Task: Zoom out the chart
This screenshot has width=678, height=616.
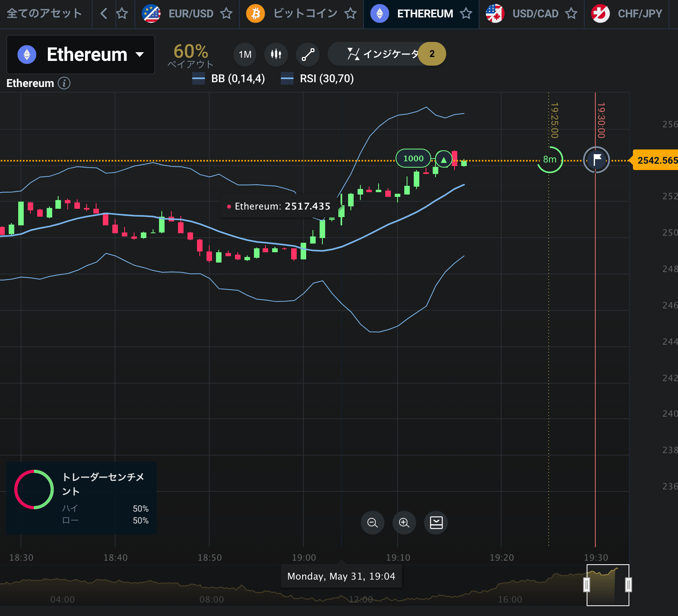Action: click(372, 523)
